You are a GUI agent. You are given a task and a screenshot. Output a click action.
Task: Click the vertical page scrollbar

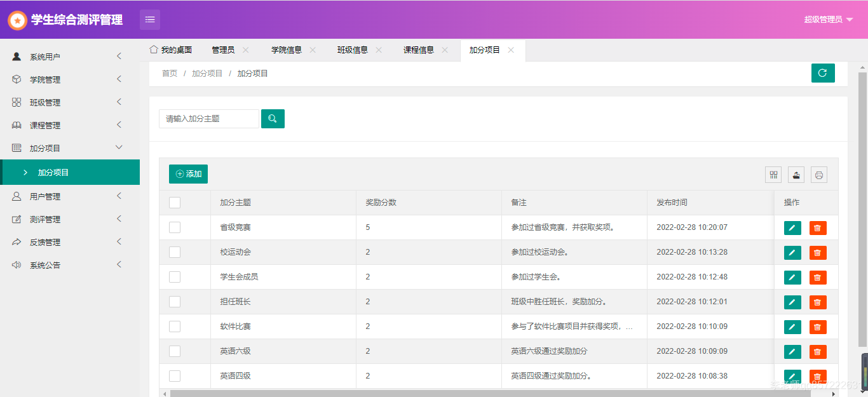[864, 210]
